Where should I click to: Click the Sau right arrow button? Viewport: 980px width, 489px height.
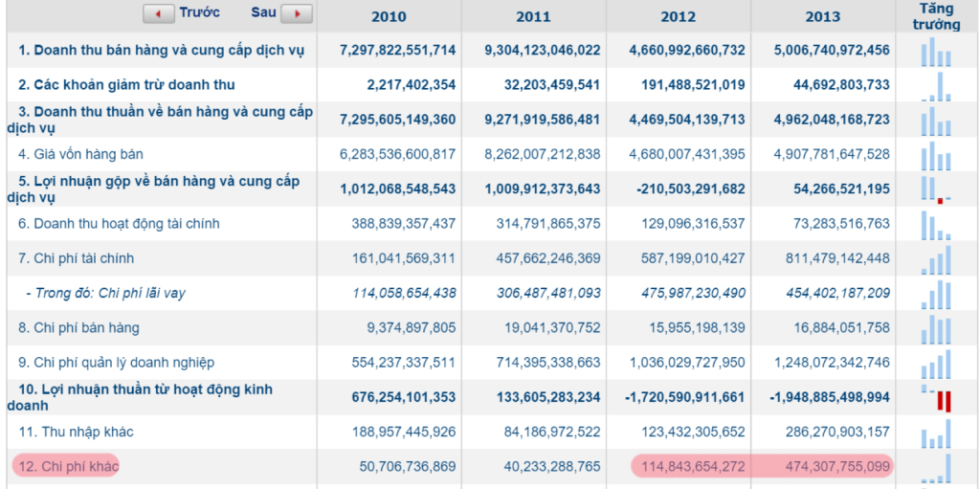297,14
